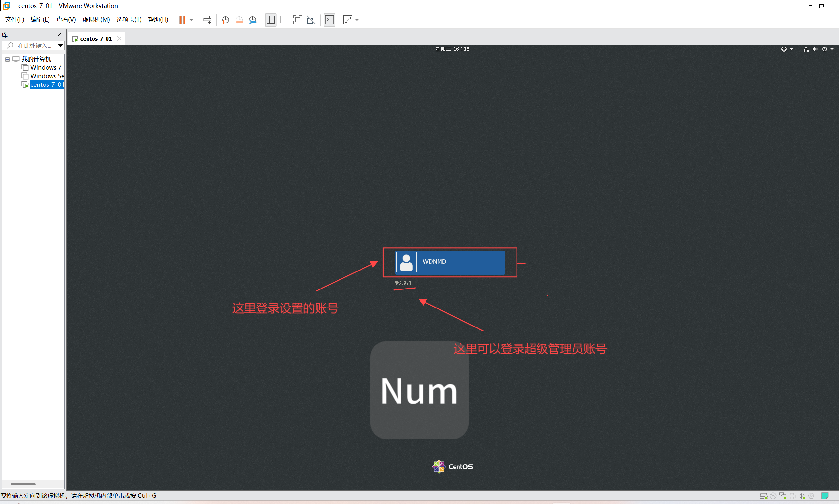Enter full screen mode icon
The image size is (839, 504).
297,20
